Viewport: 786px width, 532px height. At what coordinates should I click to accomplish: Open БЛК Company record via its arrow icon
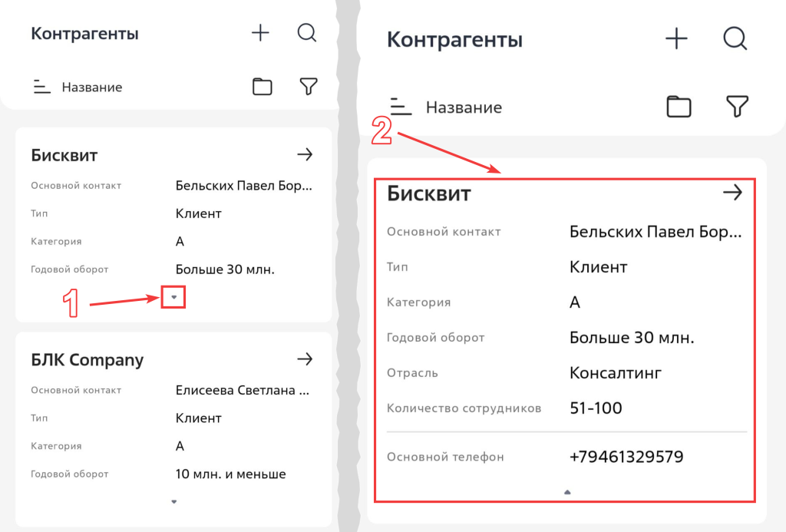point(305,359)
